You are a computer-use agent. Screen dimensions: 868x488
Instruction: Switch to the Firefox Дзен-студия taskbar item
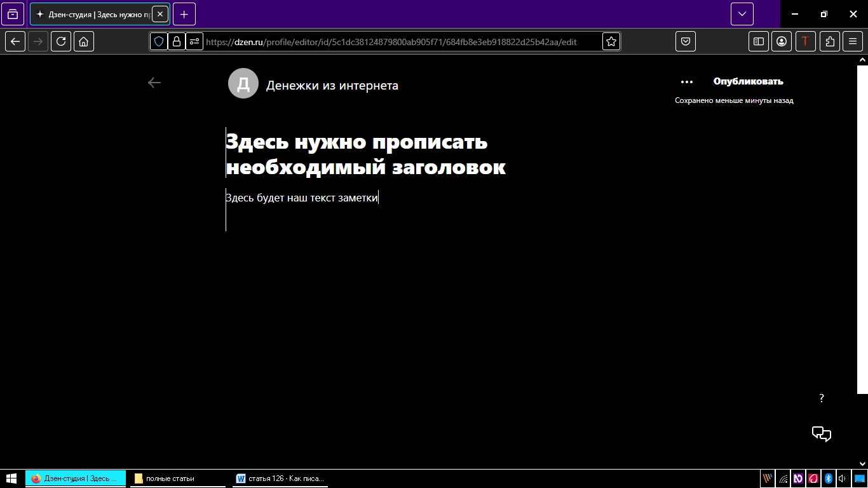click(76, 478)
